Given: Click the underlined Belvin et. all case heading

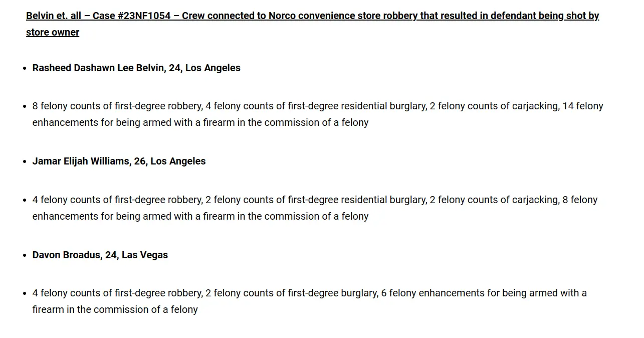Looking at the screenshot, I should point(313,24).
